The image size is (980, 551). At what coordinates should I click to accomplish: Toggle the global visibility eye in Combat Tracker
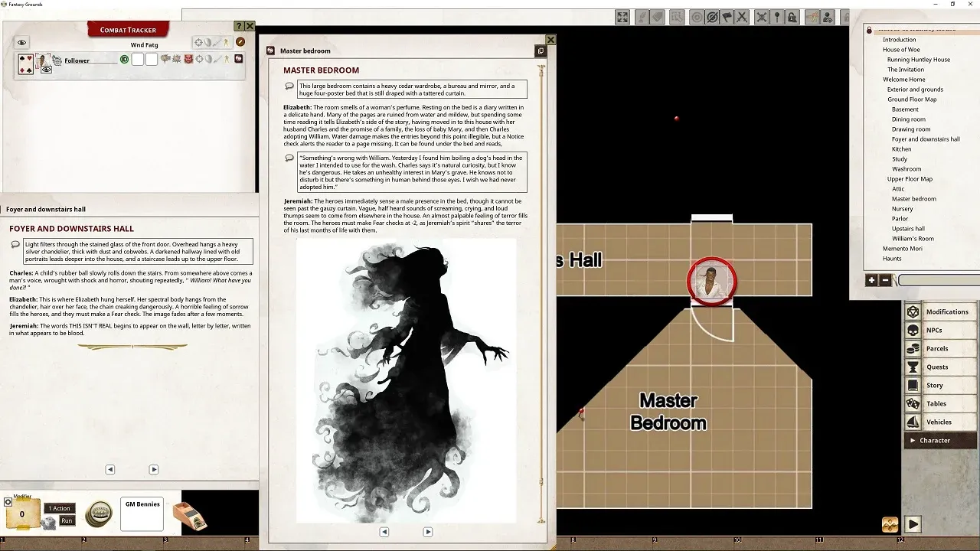pyautogui.click(x=21, y=43)
